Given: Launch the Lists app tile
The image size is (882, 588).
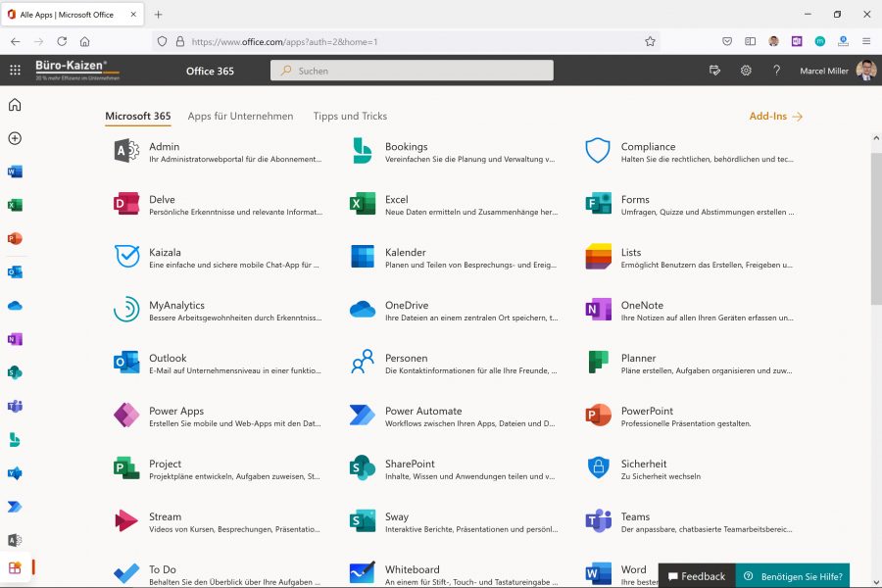Looking at the screenshot, I should click(690, 257).
